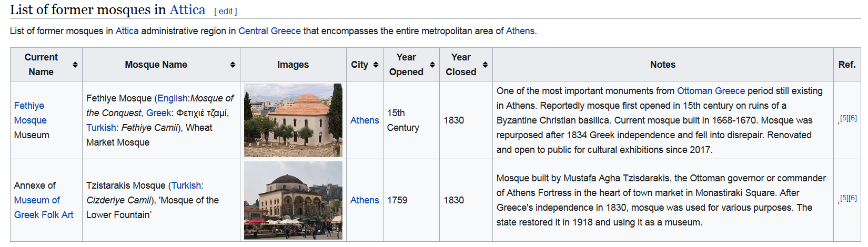Image resolution: width=868 pixels, height=247 pixels.
Task: Jump to reference [5] in the Fethiye row
Action: coord(844,118)
